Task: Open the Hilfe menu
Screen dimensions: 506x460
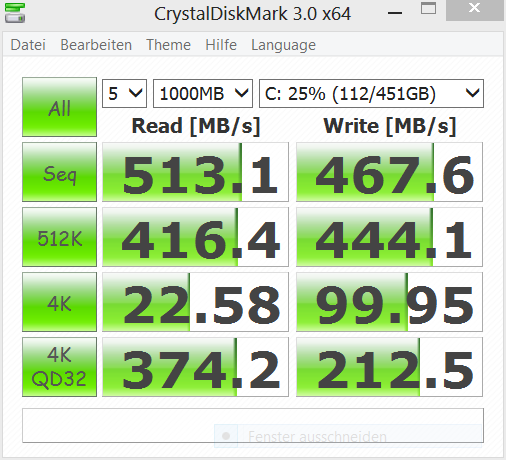Action: tap(221, 45)
